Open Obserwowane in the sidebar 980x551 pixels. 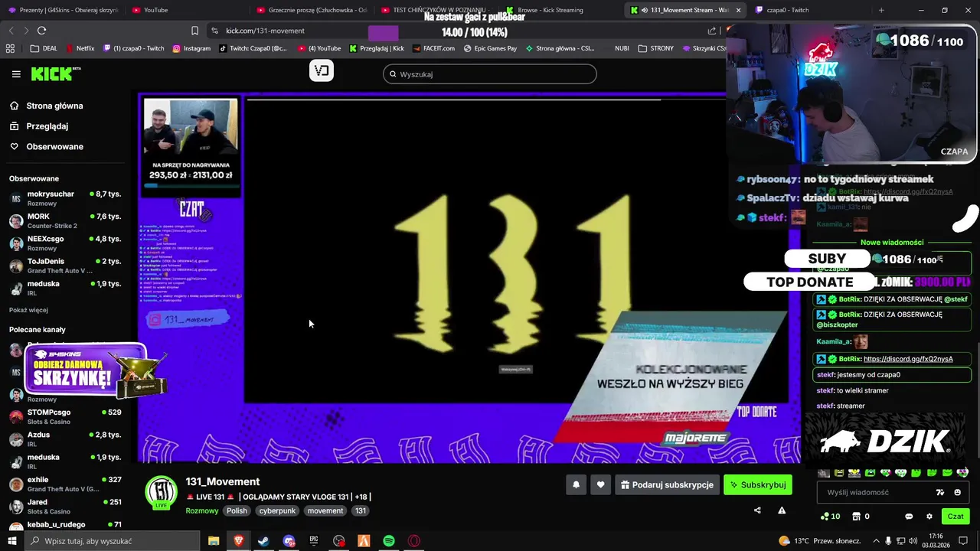coord(46,146)
